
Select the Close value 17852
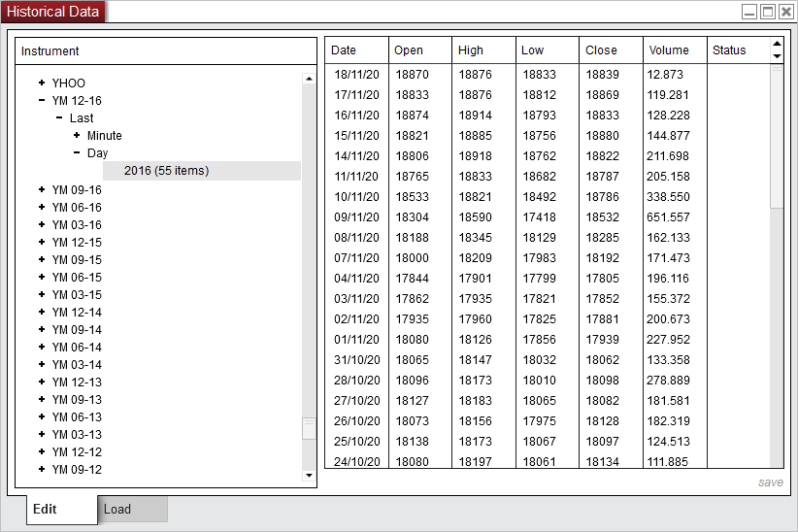(603, 298)
